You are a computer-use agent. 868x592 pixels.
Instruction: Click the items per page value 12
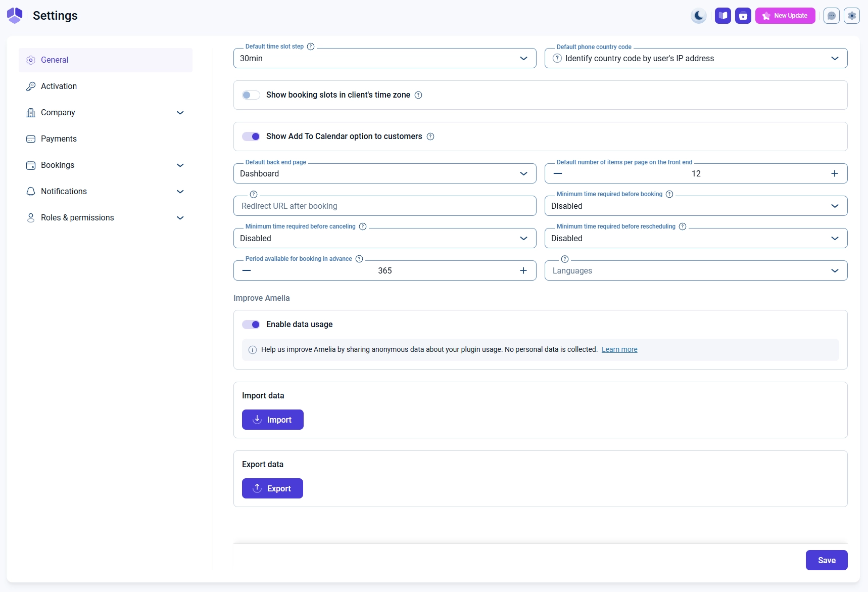(696, 173)
